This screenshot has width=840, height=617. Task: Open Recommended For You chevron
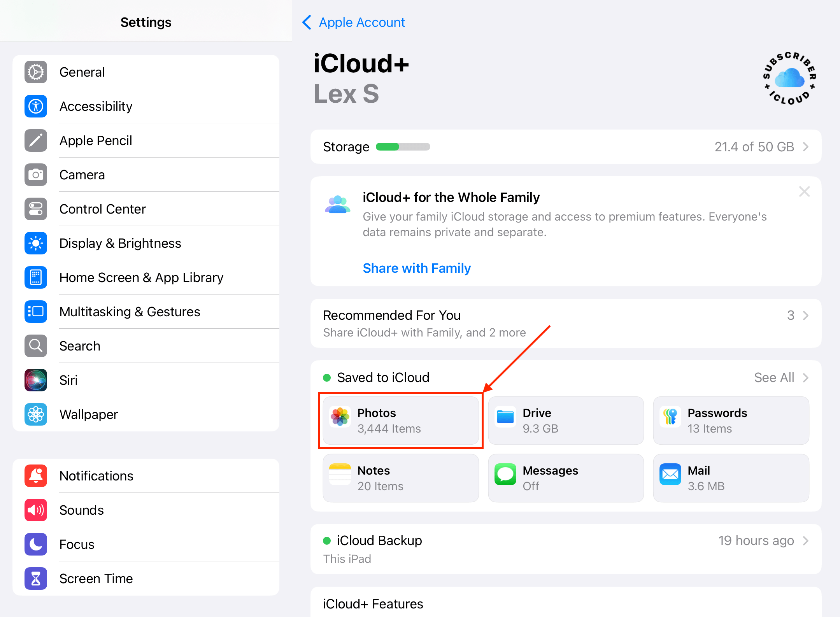806,315
